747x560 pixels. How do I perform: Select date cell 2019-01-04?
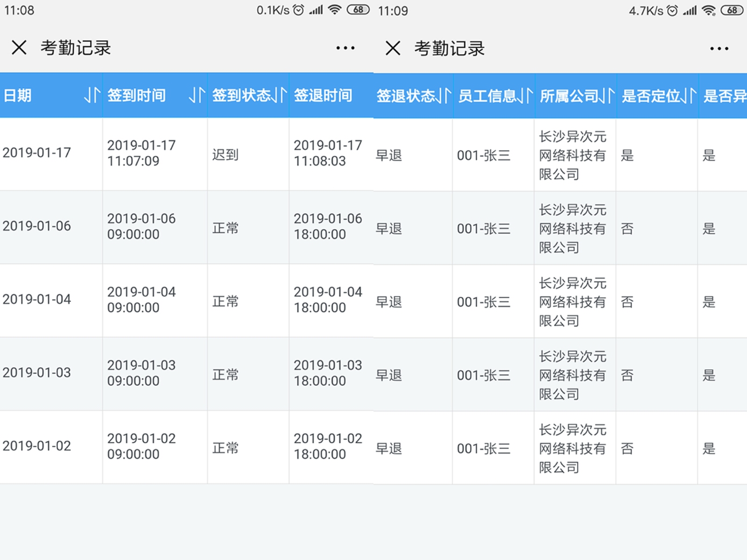point(37,299)
